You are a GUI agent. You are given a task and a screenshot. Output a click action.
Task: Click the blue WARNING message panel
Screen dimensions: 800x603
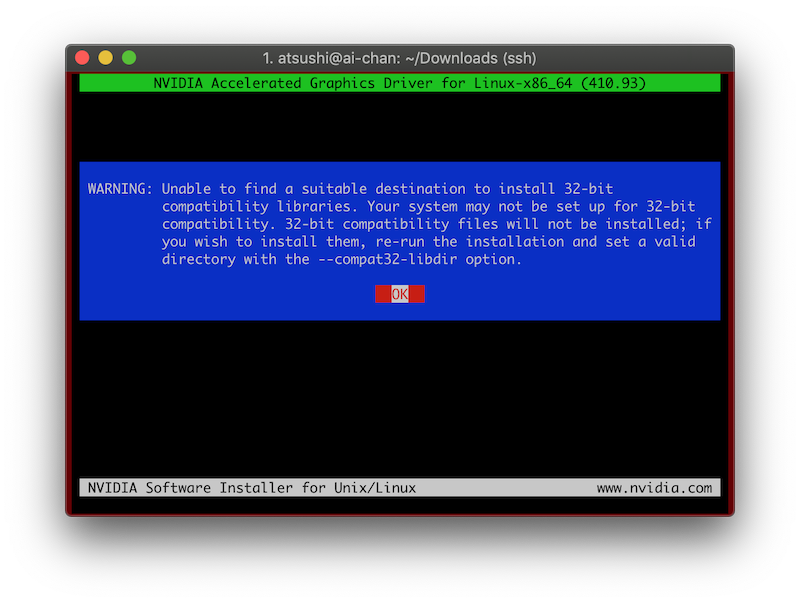tap(400, 240)
